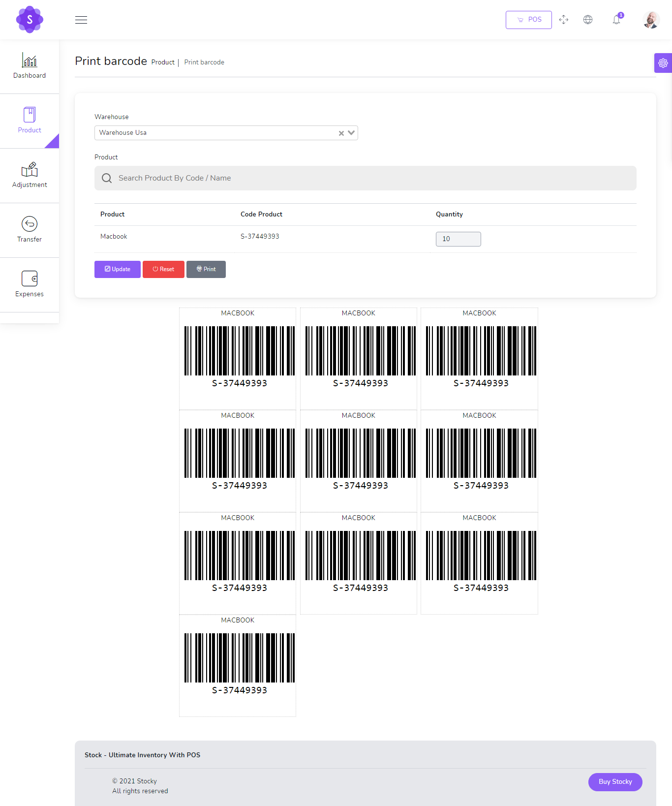
Task: Open the user profile avatar menu
Action: [651, 20]
